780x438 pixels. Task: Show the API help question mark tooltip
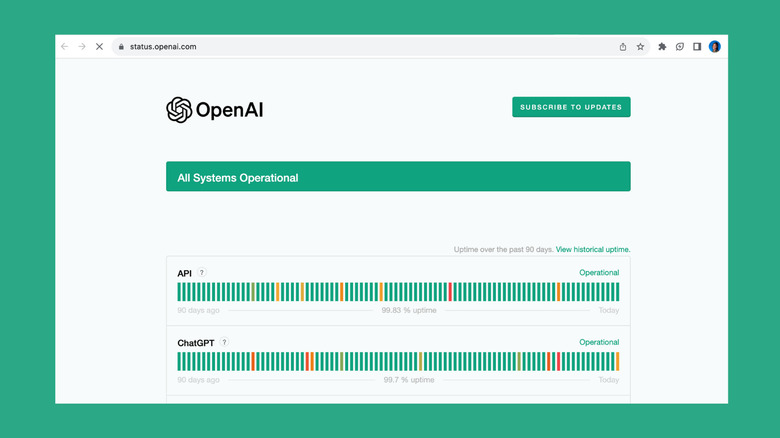202,273
